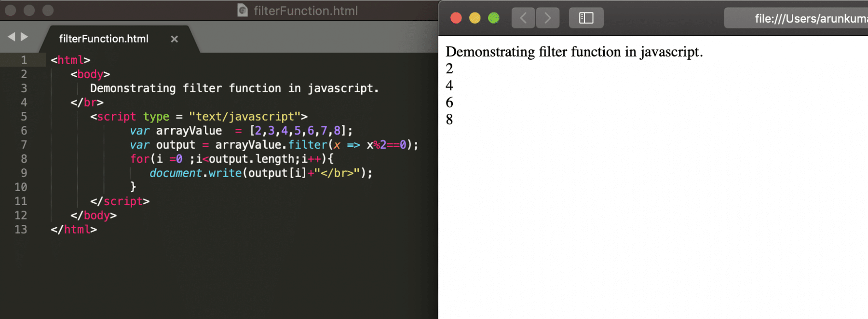Screen dimensions: 868x319
Task: Click output value 4 in browser
Action: coord(449,86)
